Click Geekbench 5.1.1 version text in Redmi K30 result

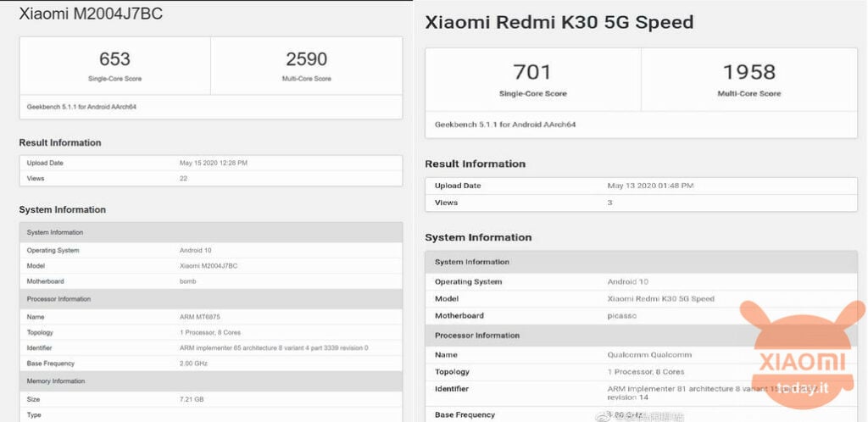coord(505,125)
